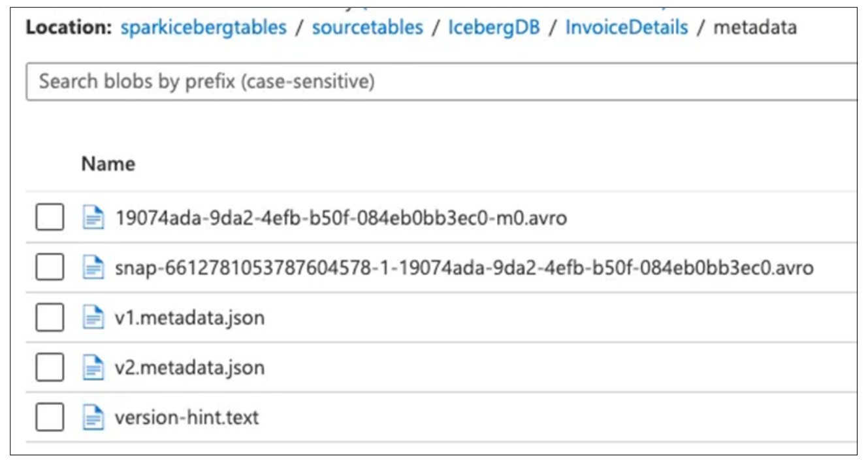Click the v2.metadata.json file icon

click(93, 368)
